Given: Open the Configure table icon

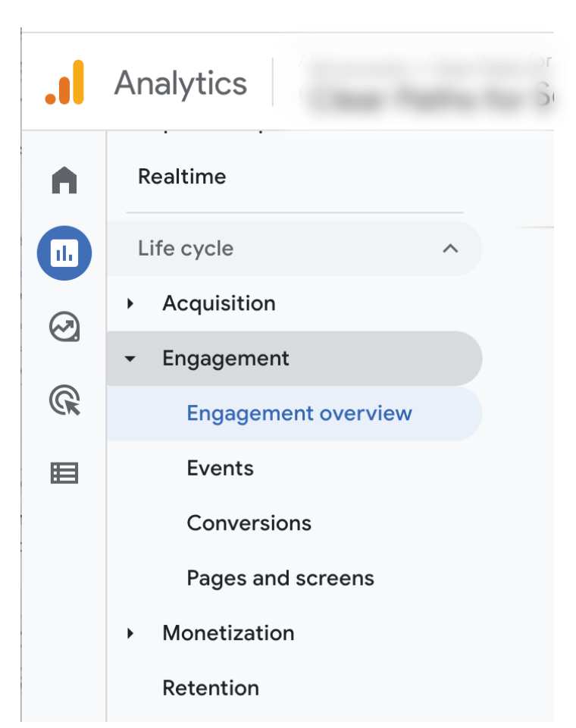Looking at the screenshot, I should tap(64, 473).
